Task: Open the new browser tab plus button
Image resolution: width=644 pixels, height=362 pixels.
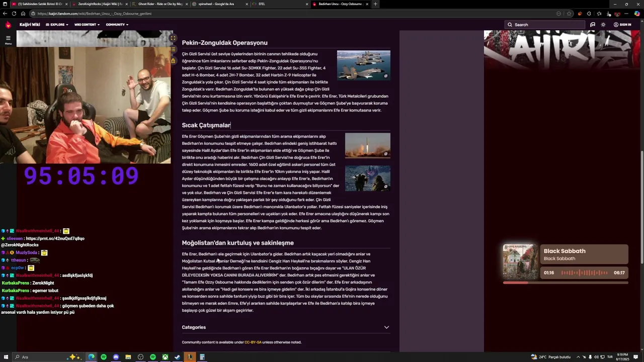Action: (375, 4)
